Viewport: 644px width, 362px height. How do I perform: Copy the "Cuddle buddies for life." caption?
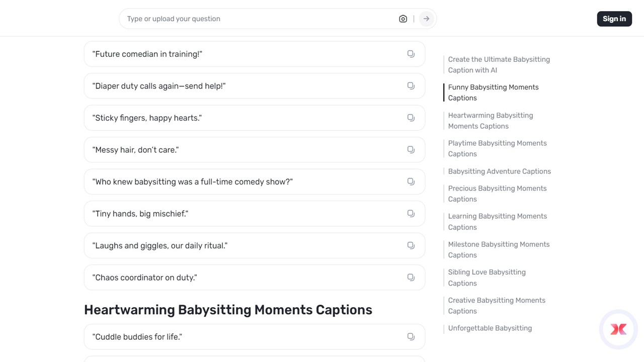click(x=411, y=337)
